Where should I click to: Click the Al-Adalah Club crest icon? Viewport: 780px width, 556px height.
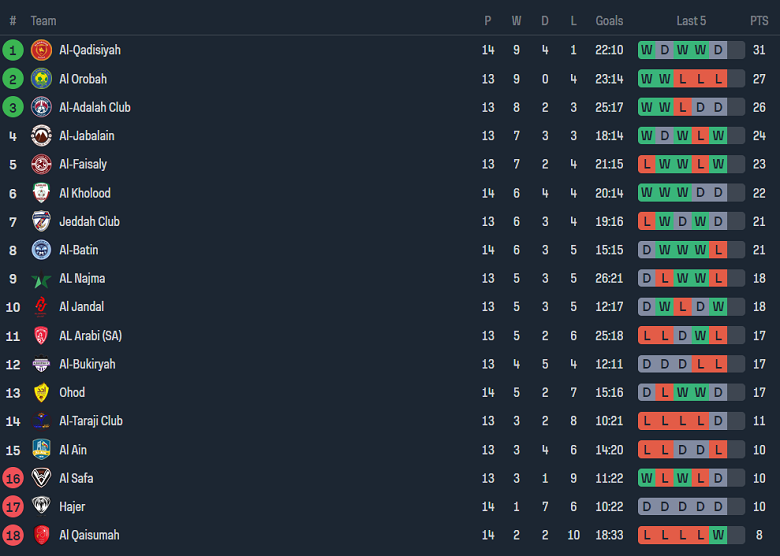[x=41, y=107]
